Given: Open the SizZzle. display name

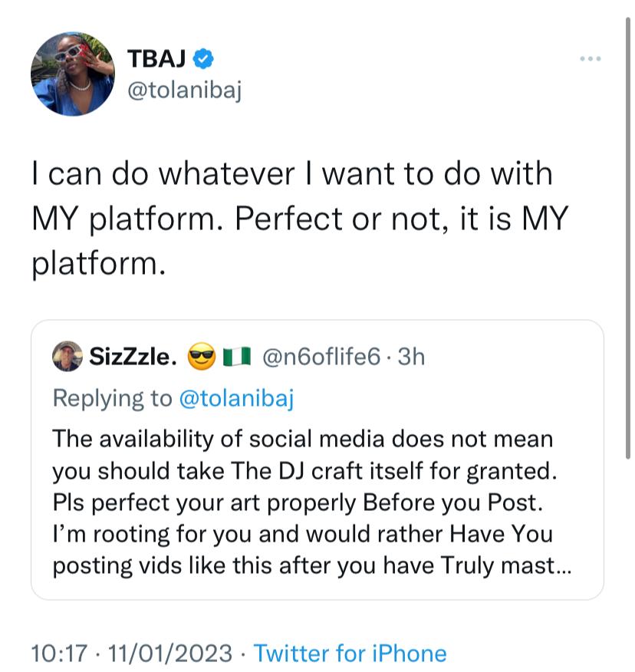Looking at the screenshot, I should pos(133,357).
